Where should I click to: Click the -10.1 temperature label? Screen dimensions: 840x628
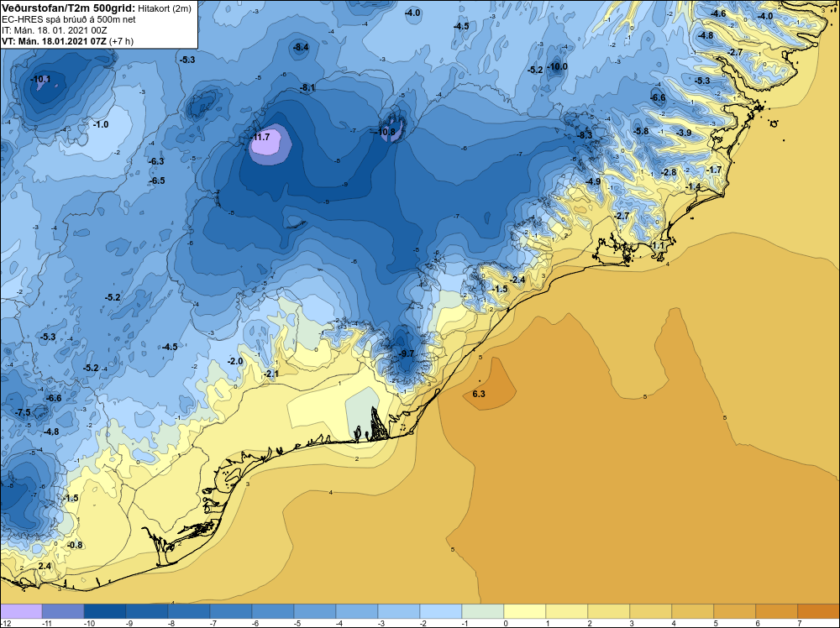(40, 79)
